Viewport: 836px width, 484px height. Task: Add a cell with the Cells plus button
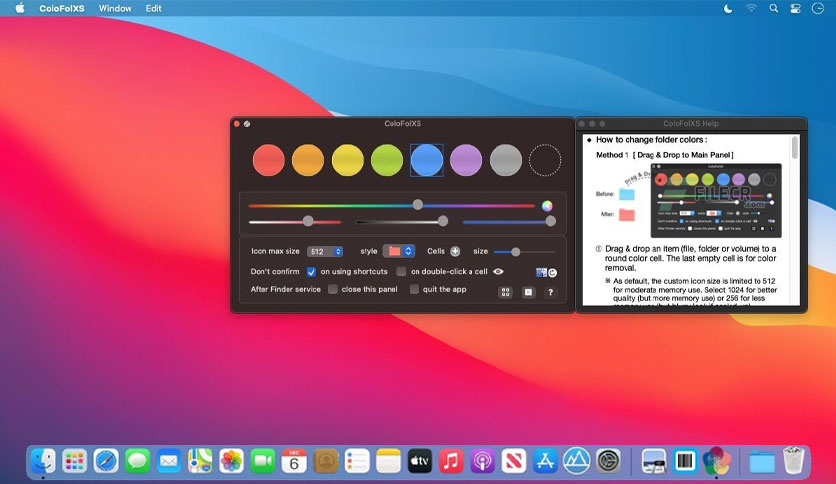(x=455, y=251)
